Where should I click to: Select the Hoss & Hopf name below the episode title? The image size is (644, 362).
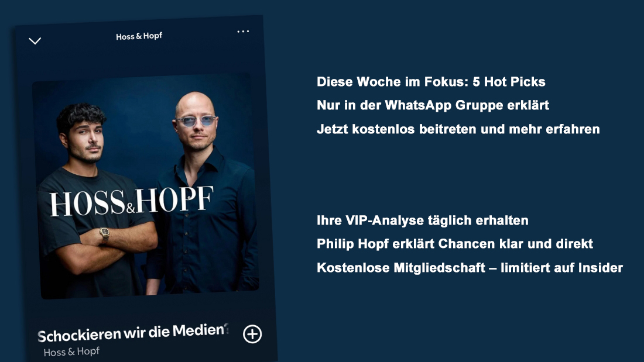coord(71,351)
